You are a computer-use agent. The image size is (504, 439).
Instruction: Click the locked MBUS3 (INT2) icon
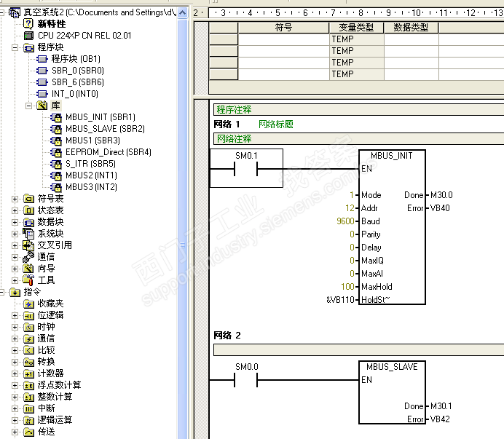click(x=56, y=187)
